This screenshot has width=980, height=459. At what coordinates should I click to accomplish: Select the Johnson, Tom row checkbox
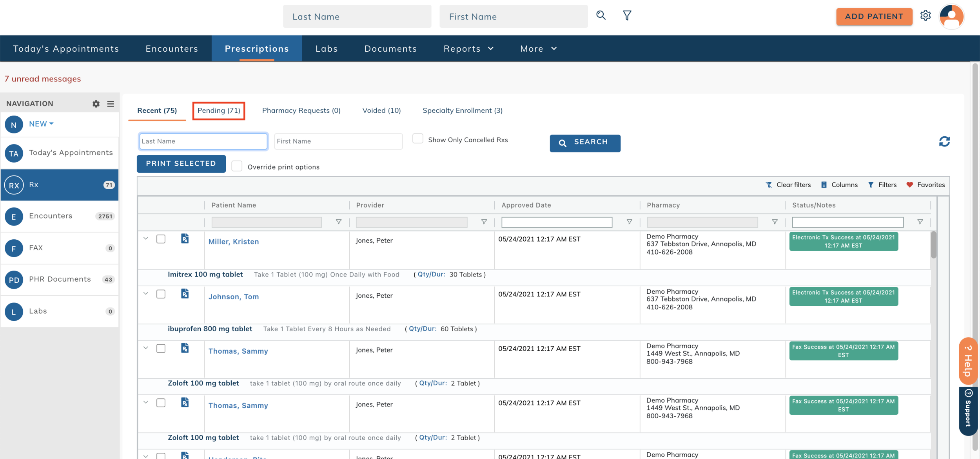coord(161,294)
